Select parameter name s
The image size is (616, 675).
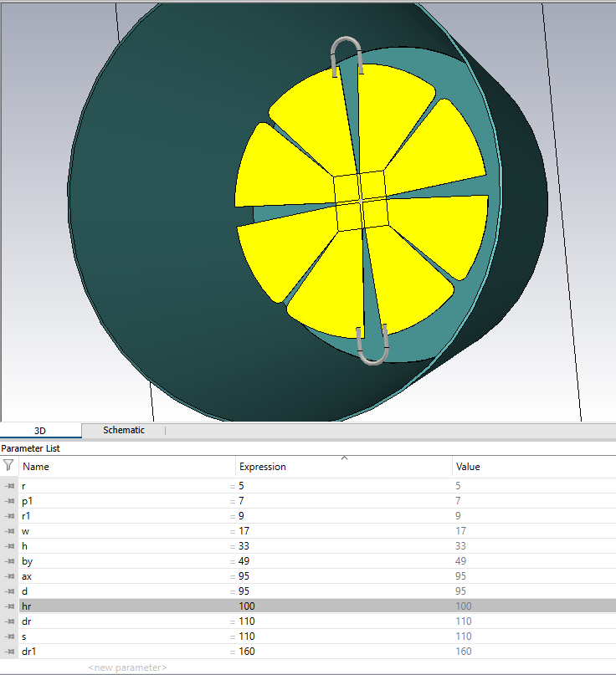(x=23, y=637)
